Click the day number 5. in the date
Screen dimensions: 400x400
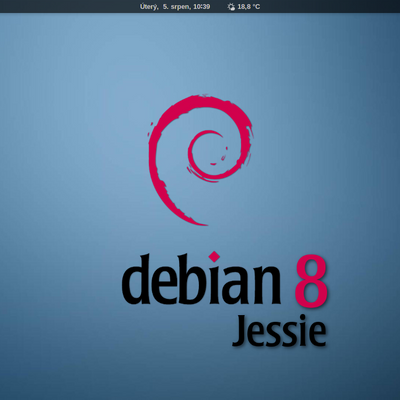[x=166, y=7]
